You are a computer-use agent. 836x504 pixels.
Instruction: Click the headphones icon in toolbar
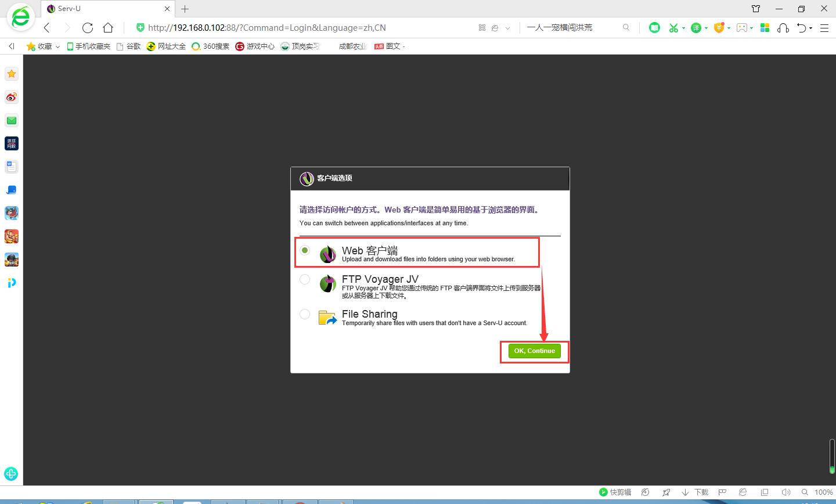coord(783,27)
